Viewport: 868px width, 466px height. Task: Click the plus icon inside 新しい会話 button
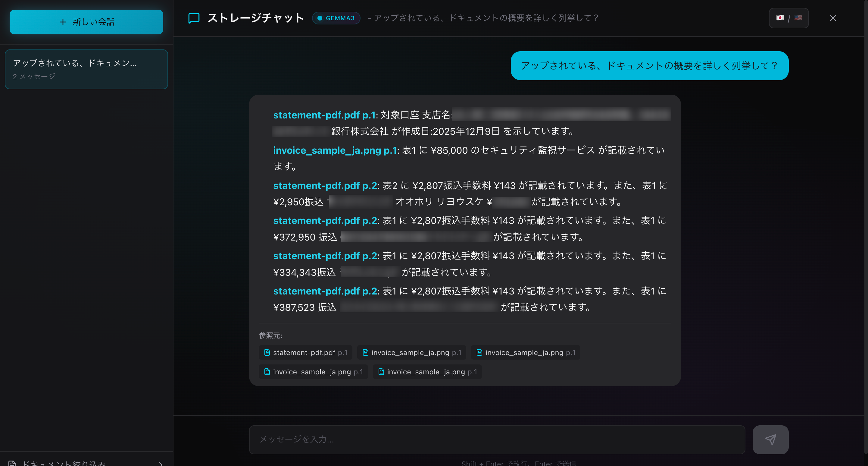pos(62,22)
